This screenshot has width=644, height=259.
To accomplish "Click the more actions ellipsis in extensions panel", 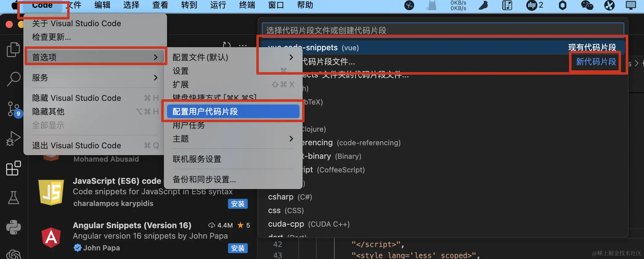I will [243, 45].
